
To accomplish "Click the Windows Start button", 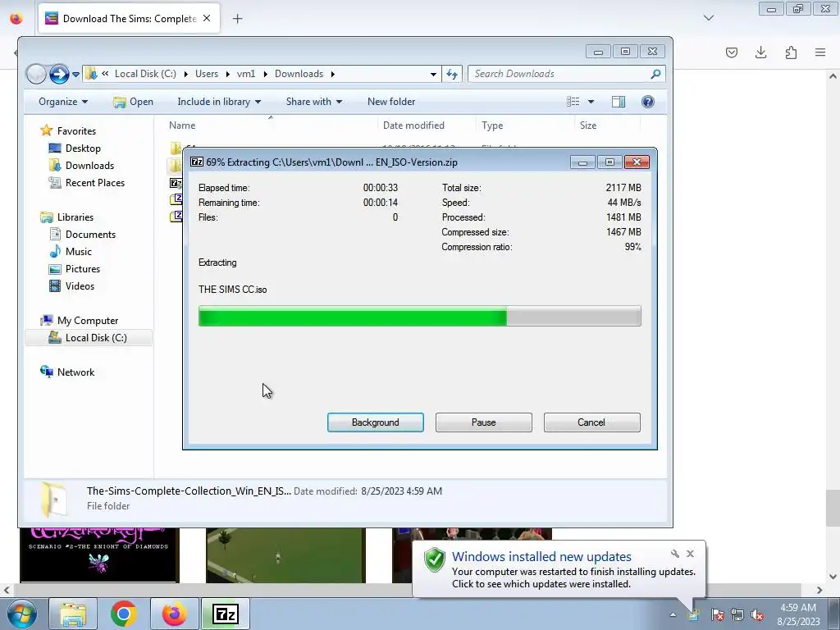I will (x=22, y=614).
